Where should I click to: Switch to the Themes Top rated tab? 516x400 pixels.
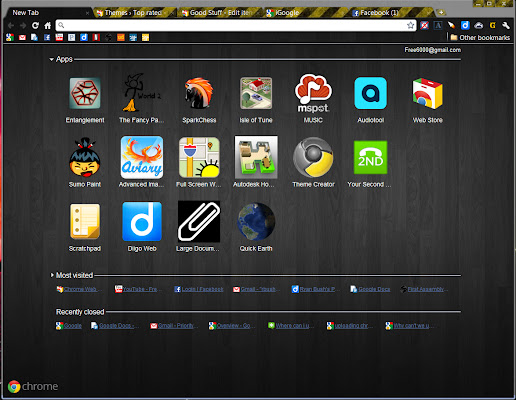pos(133,13)
